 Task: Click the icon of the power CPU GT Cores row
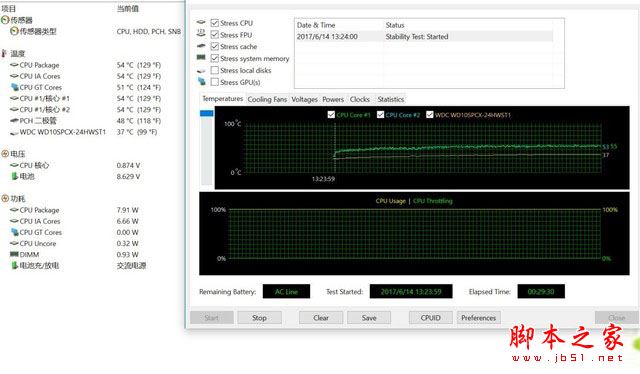pyautogui.click(x=15, y=232)
